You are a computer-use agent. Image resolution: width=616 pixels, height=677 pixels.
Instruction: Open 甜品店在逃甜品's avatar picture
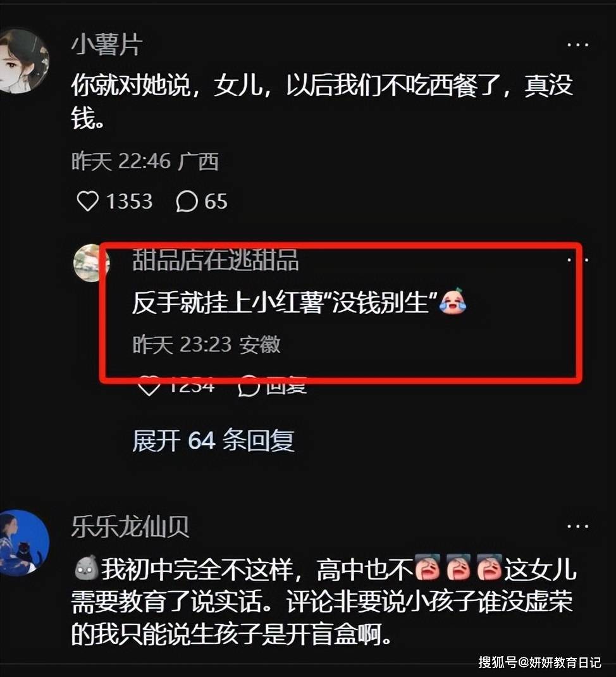click(x=91, y=263)
